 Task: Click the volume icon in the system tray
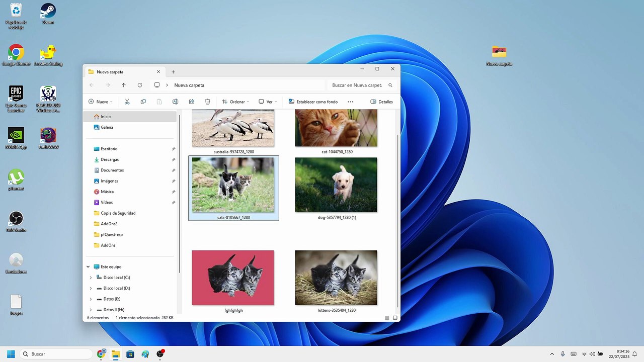coord(592,354)
